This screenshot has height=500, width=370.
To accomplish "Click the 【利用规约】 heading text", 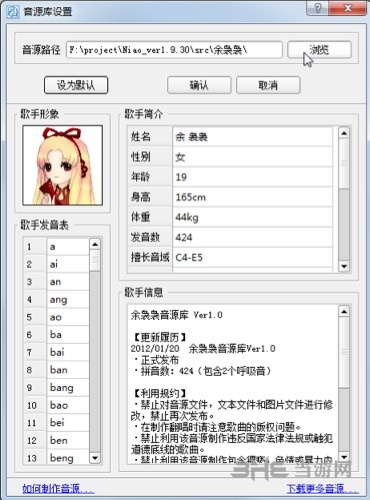I will coord(160,393).
